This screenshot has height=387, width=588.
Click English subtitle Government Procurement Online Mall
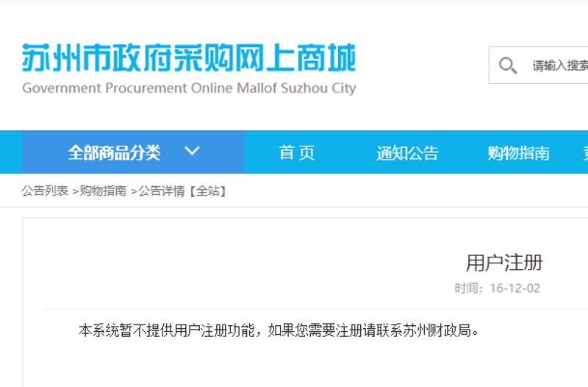pos(189,88)
